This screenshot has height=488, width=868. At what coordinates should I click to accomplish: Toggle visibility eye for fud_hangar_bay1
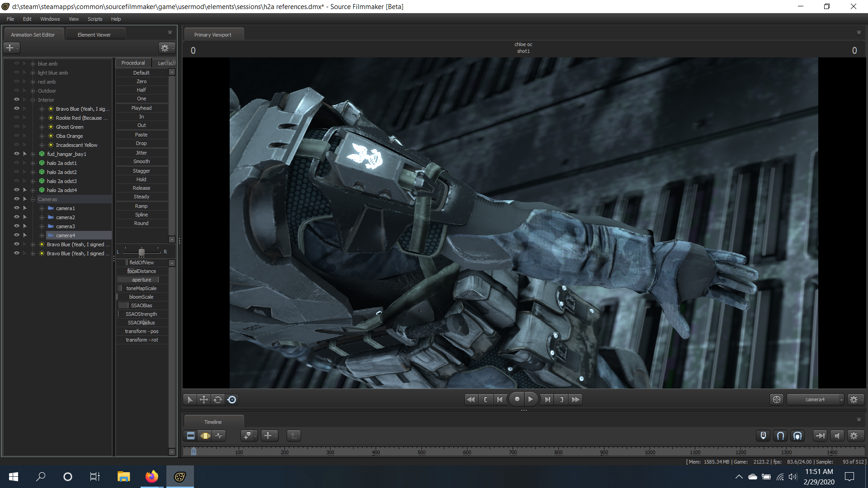pyautogui.click(x=17, y=154)
